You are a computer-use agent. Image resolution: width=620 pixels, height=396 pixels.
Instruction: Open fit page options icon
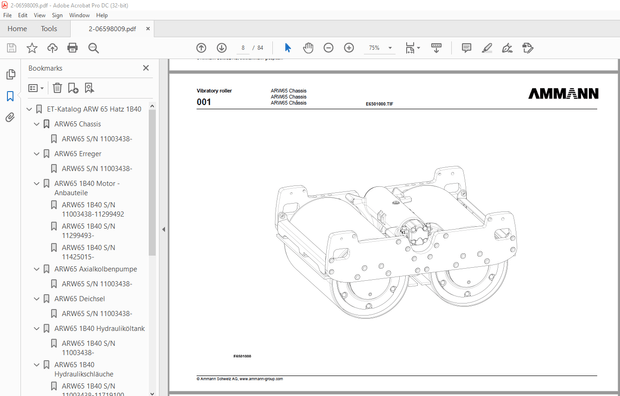tap(412, 48)
